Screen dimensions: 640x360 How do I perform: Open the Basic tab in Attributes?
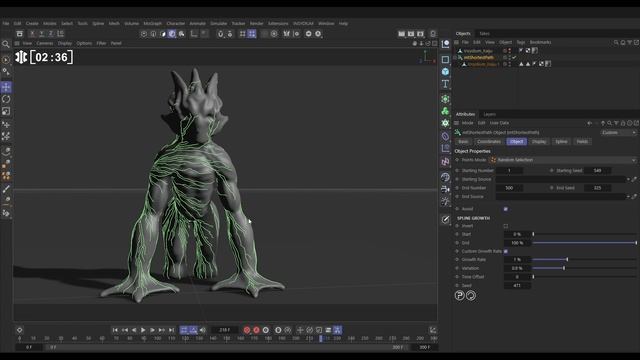coord(463,142)
